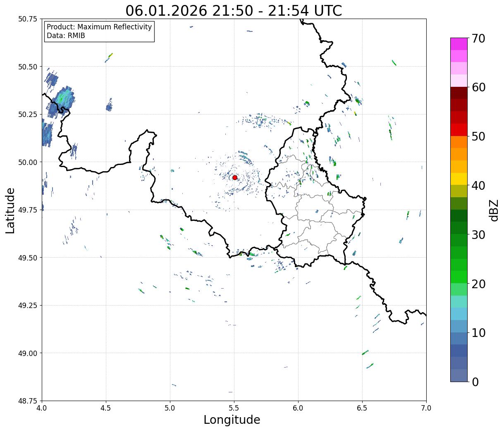This screenshot has height=430, width=504.
Task: Select the 'Product: Maximum Reflectivity' text
Action: coord(99,27)
